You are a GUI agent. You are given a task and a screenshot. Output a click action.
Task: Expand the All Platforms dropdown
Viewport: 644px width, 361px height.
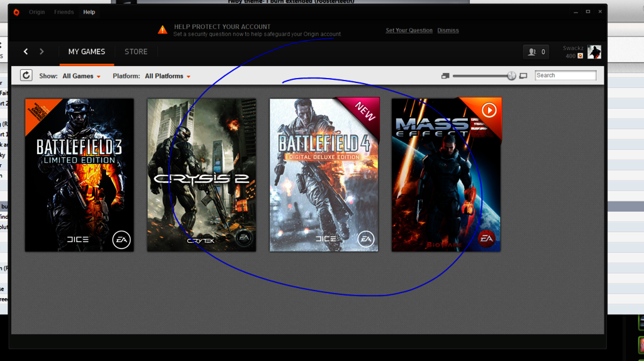tap(167, 76)
